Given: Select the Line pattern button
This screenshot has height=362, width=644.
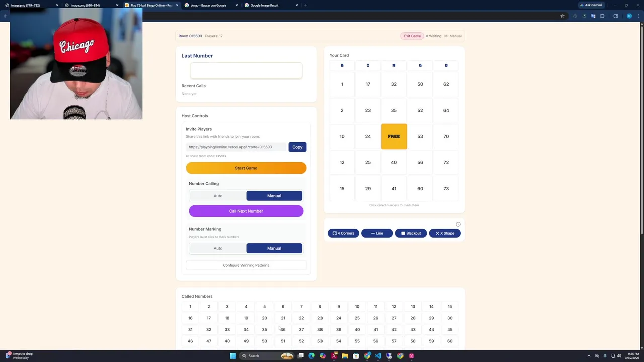Looking at the screenshot, I should click(377, 233).
